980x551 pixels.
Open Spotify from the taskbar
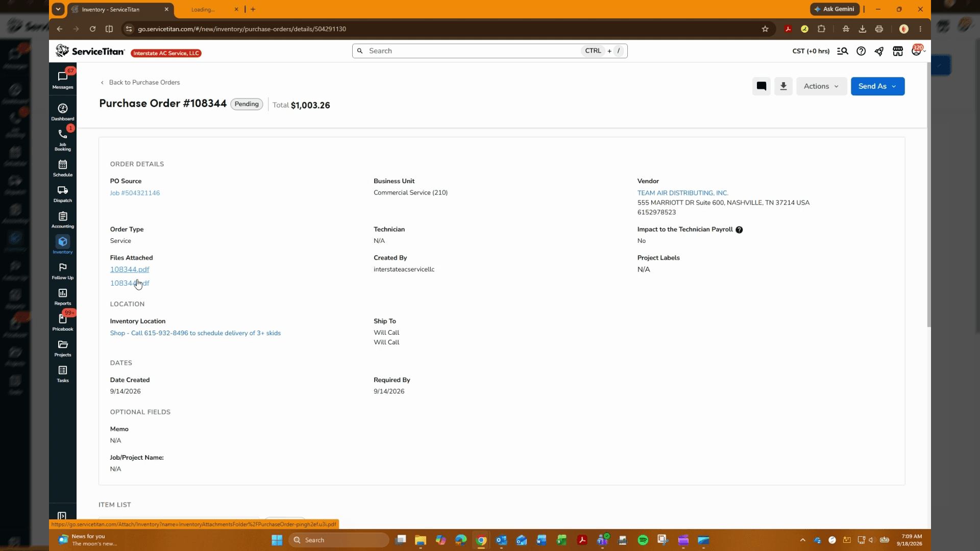(643, 540)
